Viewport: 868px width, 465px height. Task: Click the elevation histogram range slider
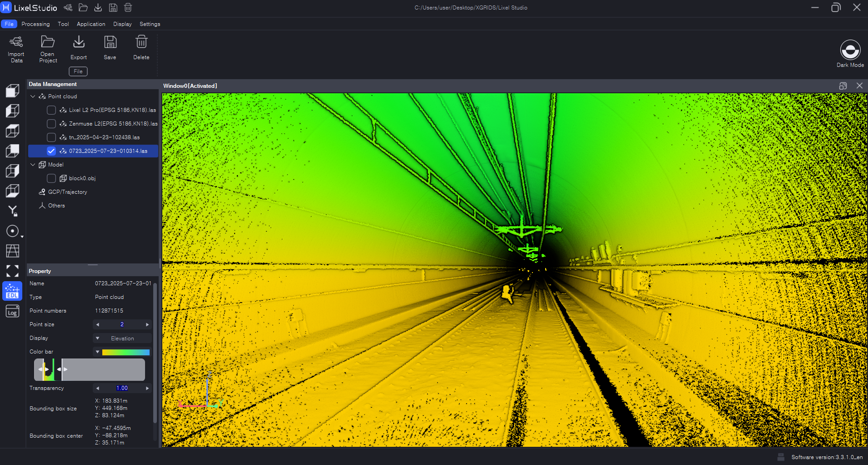click(x=90, y=369)
